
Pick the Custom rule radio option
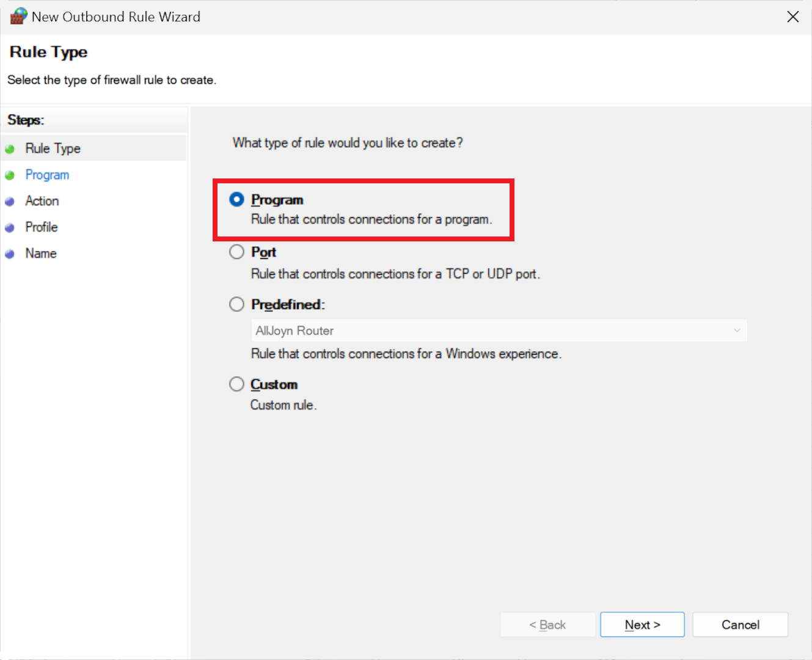236,384
